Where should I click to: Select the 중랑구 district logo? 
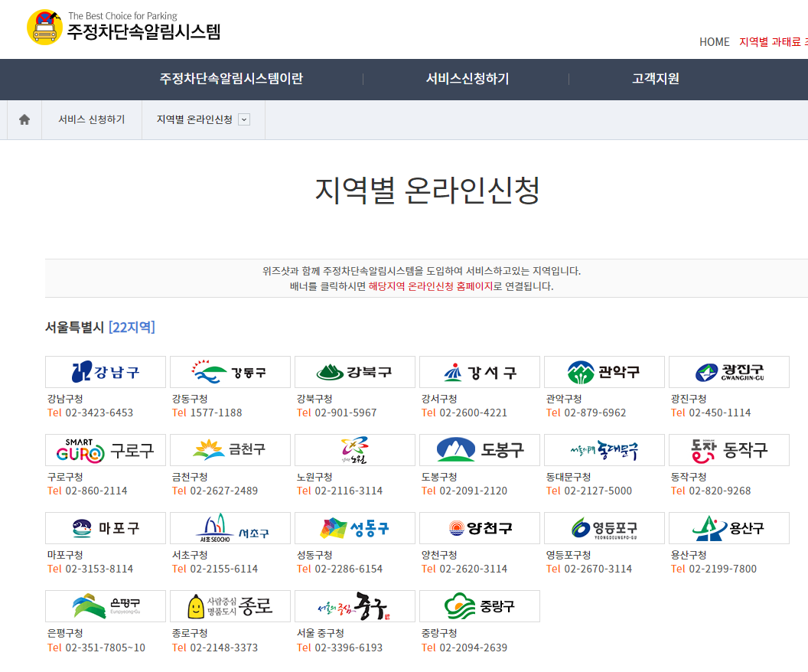point(479,605)
